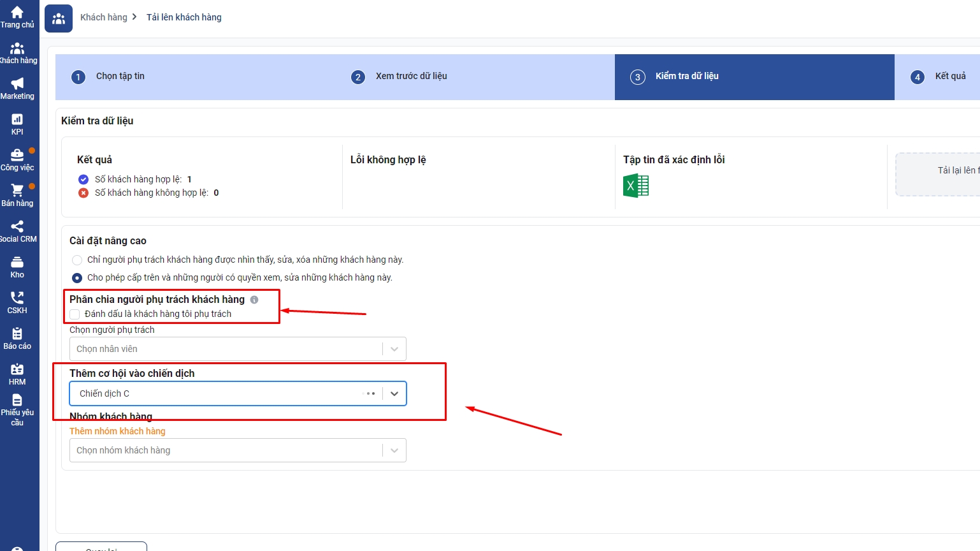Select radio 'Chỉ người phụ trách khách hàng'
The image size is (980, 551).
click(x=77, y=260)
